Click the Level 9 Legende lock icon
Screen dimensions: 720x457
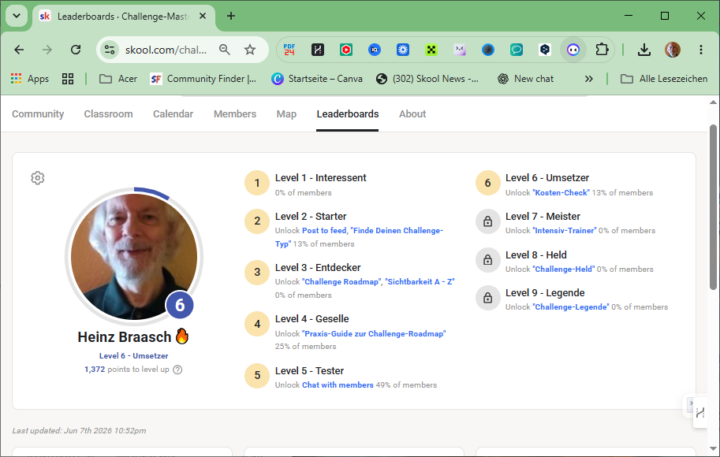488,298
